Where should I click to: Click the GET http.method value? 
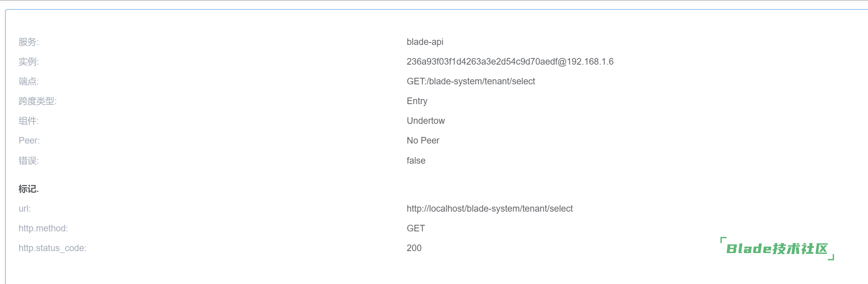coord(416,228)
